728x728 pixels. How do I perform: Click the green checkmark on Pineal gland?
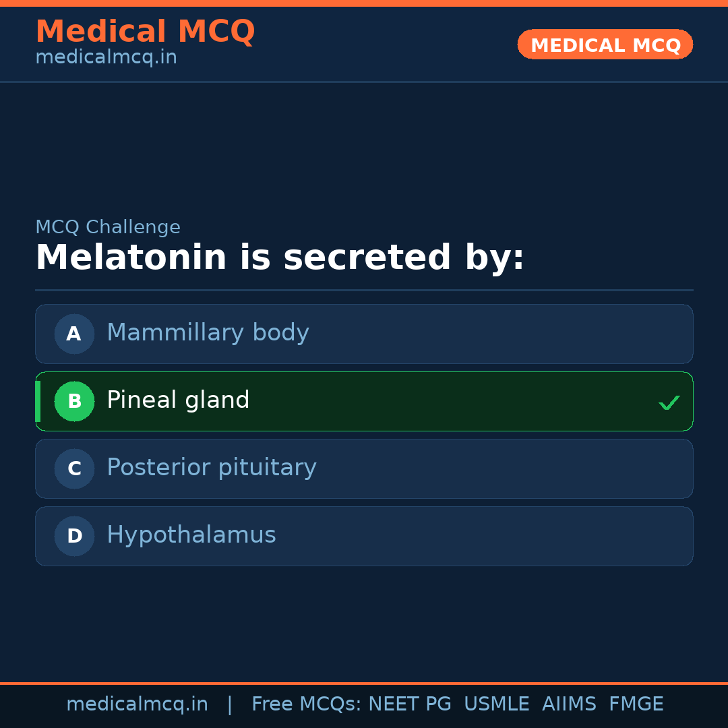tap(669, 402)
